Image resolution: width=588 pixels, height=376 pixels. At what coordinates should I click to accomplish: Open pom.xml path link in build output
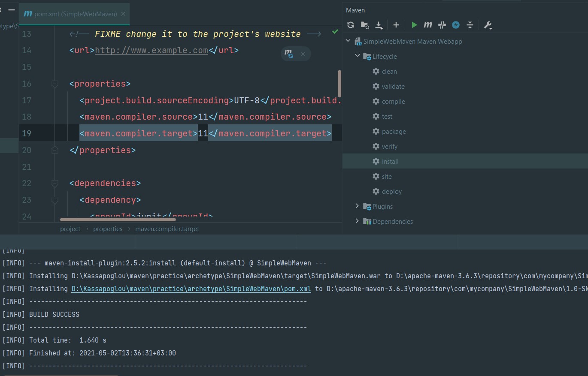(x=191, y=289)
